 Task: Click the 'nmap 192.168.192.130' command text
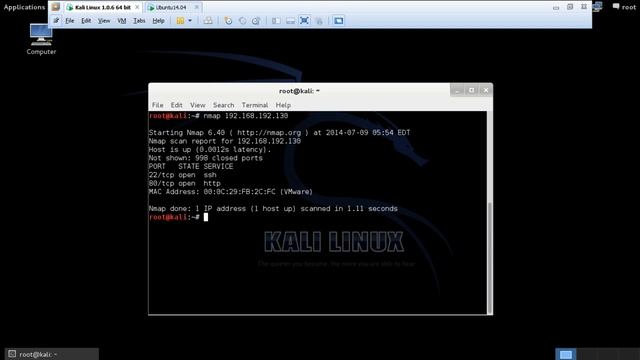[x=246, y=116]
